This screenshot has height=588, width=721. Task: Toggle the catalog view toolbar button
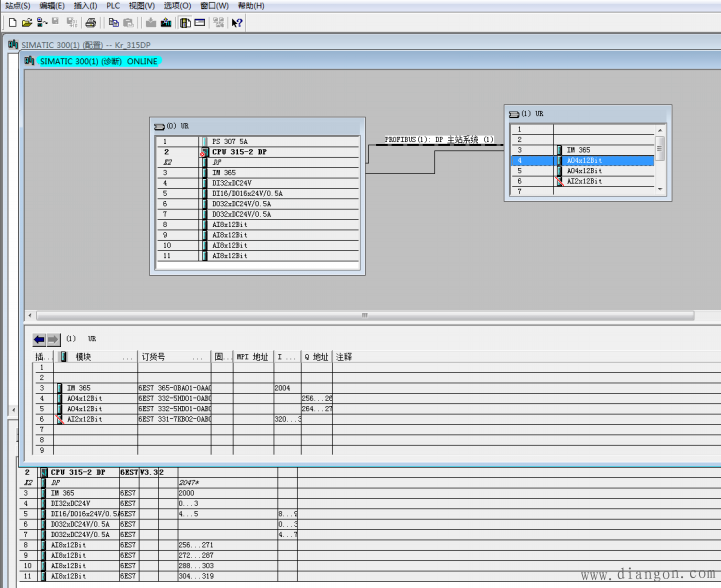coord(185,22)
